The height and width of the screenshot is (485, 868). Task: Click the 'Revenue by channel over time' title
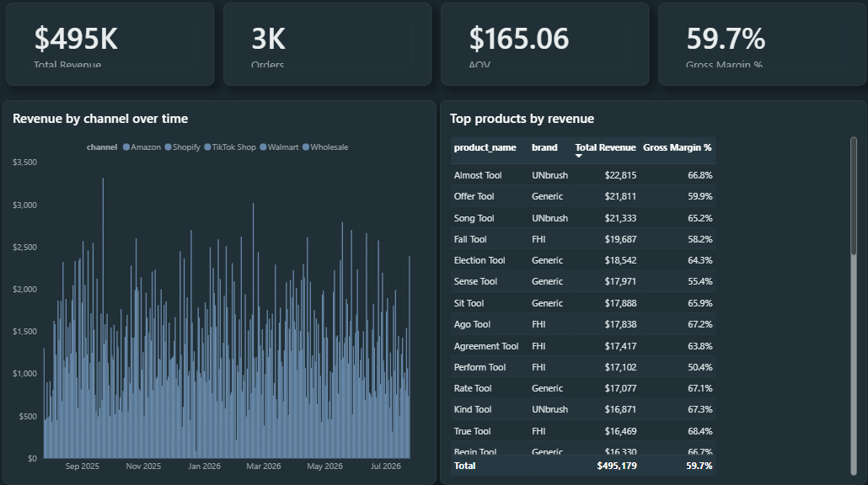pyautogui.click(x=100, y=119)
